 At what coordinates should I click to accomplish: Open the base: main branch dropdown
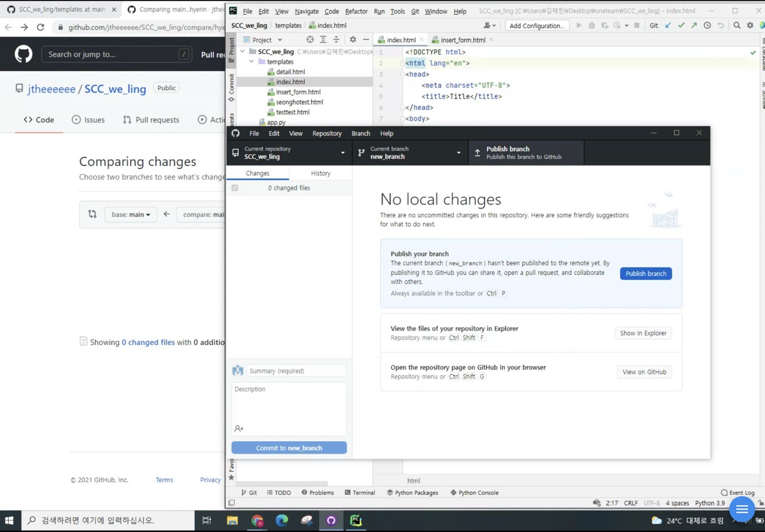pyautogui.click(x=131, y=215)
